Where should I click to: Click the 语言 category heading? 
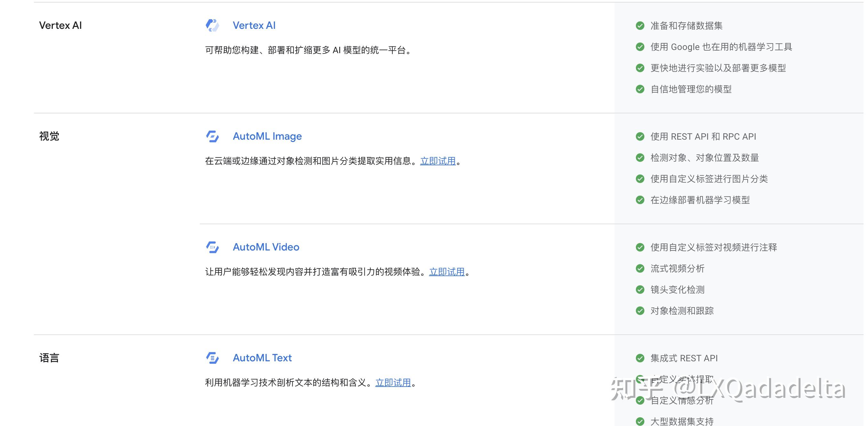[x=49, y=358]
